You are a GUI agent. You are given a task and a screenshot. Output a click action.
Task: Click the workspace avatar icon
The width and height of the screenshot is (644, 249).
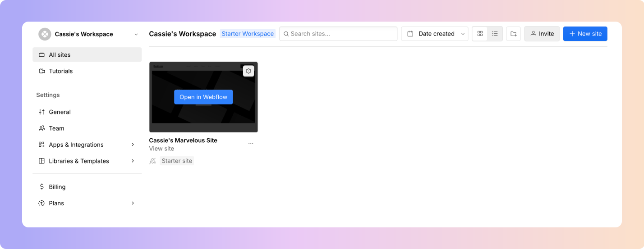coord(45,34)
